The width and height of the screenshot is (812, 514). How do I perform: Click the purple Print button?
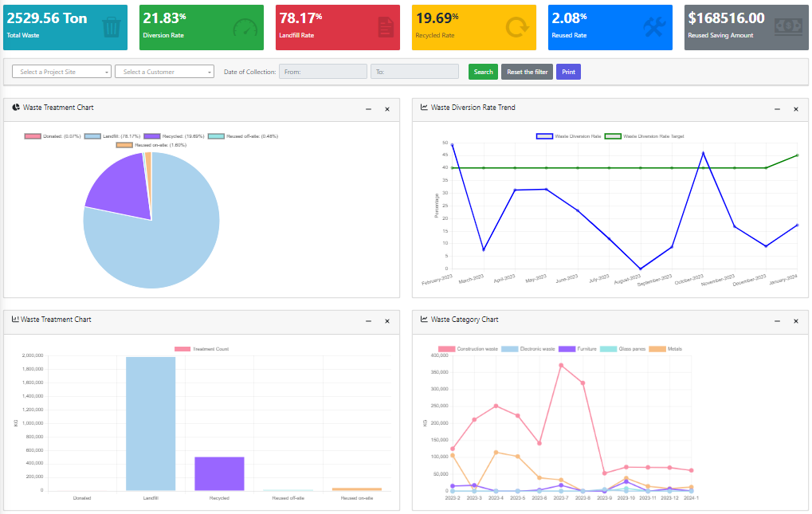click(568, 71)
